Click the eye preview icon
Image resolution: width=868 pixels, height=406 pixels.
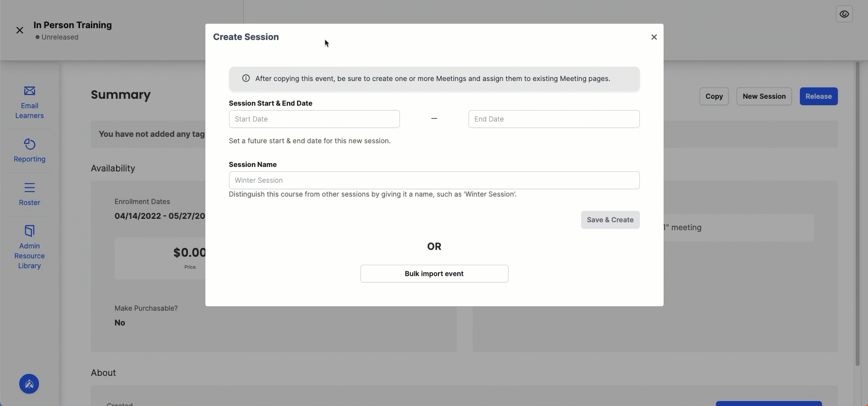844,14
